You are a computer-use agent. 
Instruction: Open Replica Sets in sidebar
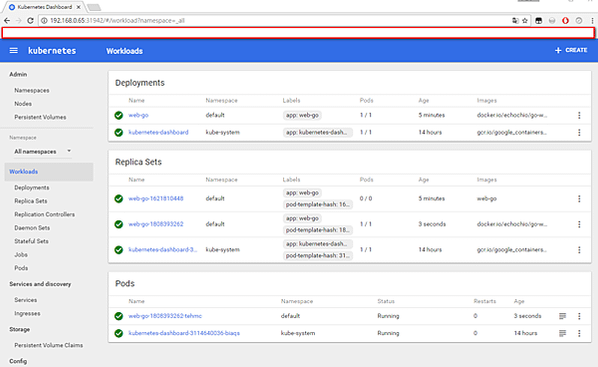click(x=31, y=201)
